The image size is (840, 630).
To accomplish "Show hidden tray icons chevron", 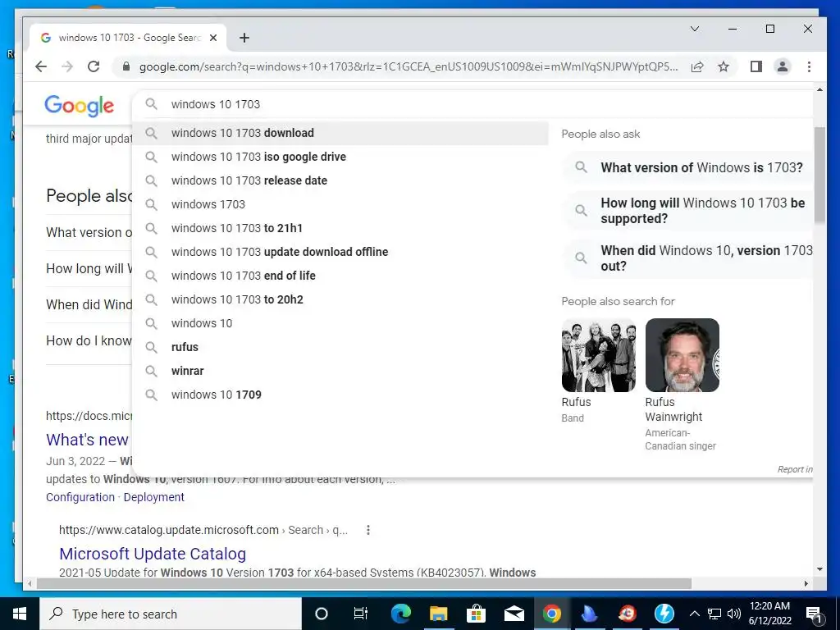I will (694, 614).
